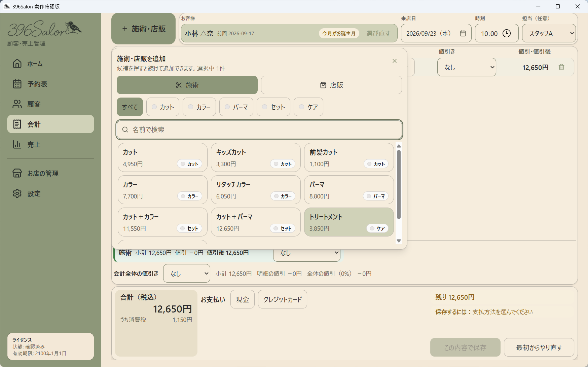Viewport: 588px width, 367px height.
Task: Click the ＋ 施術・店販 button
Action: pyautogui.click(x=144, y=29)
